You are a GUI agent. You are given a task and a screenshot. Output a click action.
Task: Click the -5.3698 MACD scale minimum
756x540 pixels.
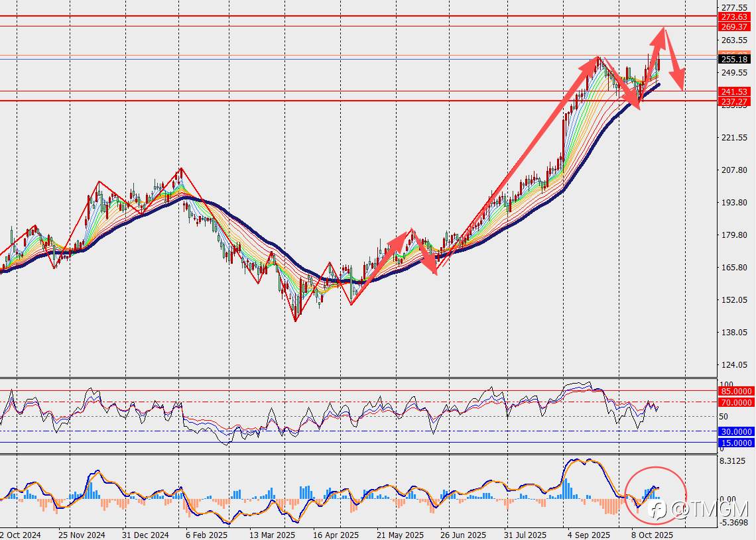(734, 523)
